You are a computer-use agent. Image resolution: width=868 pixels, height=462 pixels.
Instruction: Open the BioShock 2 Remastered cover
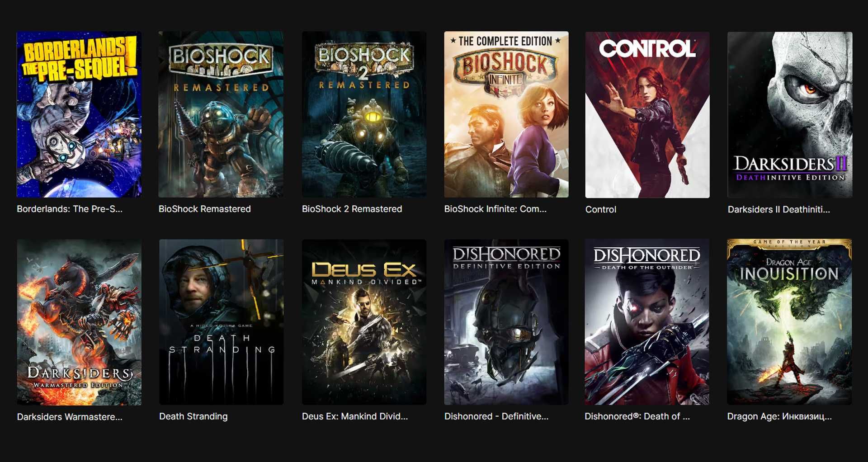click(x=364, y=114)
